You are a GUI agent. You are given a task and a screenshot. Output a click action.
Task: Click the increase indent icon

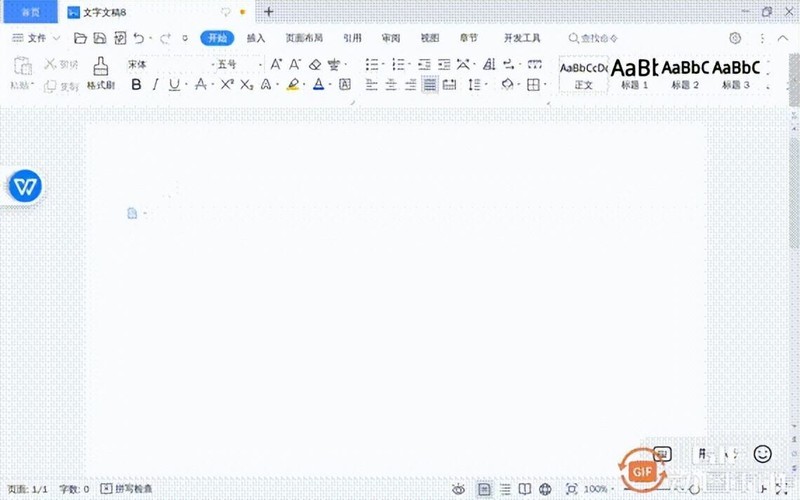(444, 64)
